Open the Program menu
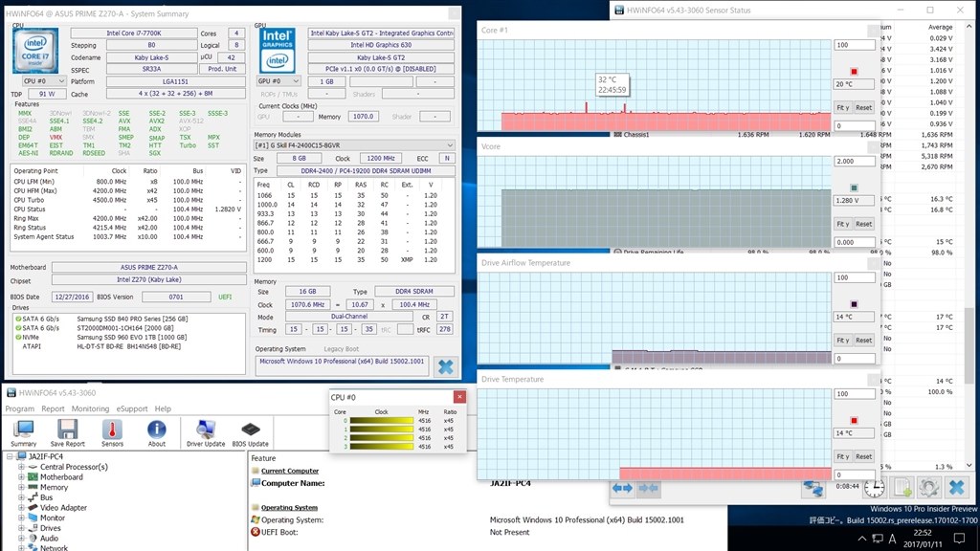Screen dimensions: 980x551 tap(20, 408)
